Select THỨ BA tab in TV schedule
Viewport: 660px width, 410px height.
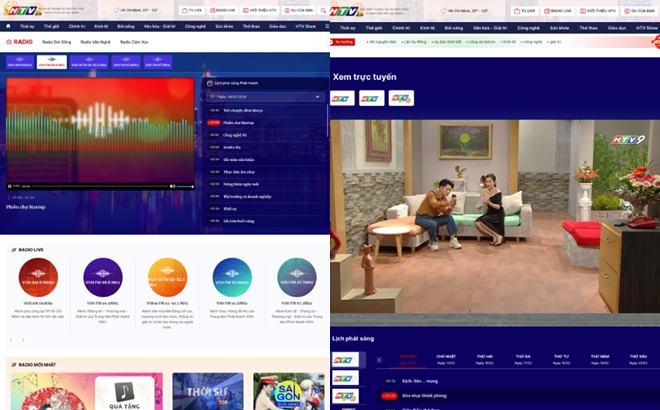click(x=523, y=359)
